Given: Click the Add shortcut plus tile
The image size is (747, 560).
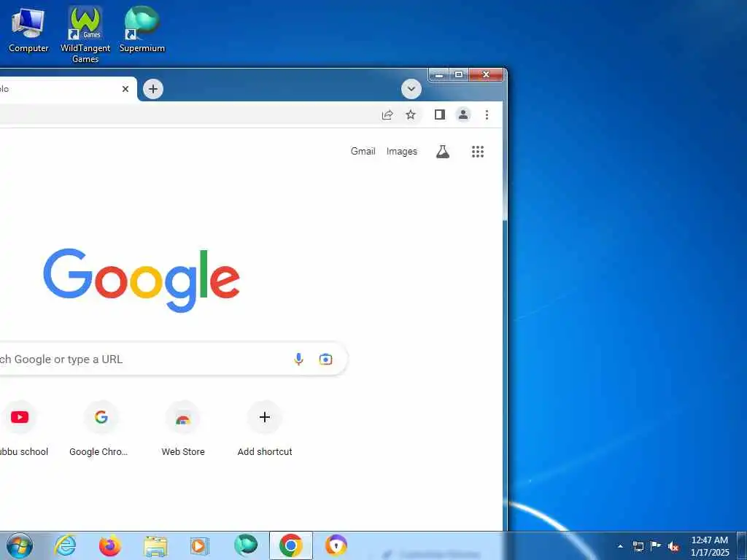Looking at the screenshot, I should click(x=265, y=430).
